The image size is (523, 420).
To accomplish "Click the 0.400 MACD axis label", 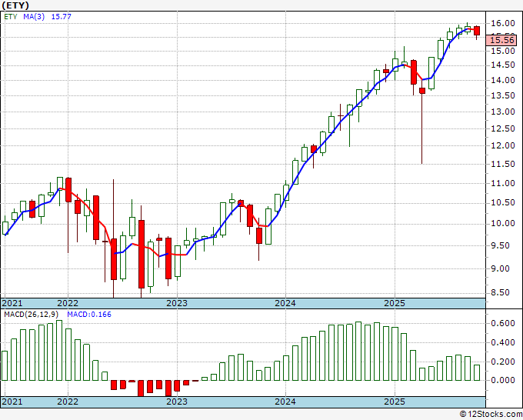I will click(503, 342).
